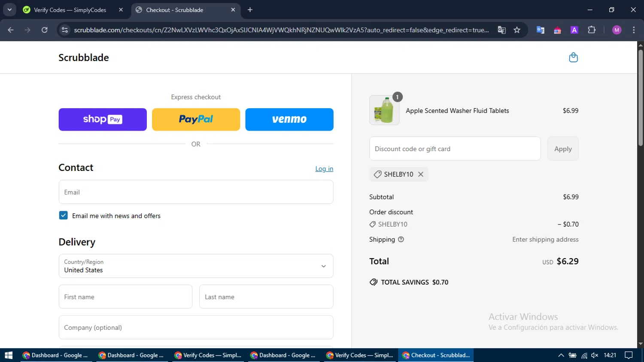Bookmark this page with the star icon
644x362 pixels.
coord(517,30)
